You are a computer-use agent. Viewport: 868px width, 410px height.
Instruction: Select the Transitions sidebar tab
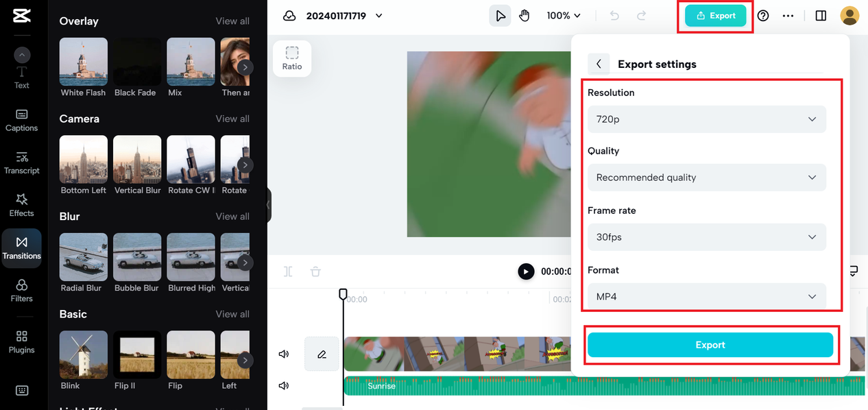(x=22, y=248)
